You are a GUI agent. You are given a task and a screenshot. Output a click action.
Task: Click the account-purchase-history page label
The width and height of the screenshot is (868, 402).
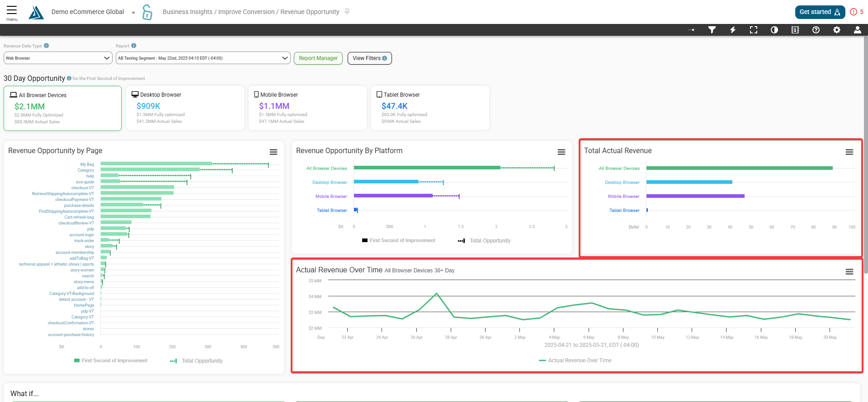point(71,335)
